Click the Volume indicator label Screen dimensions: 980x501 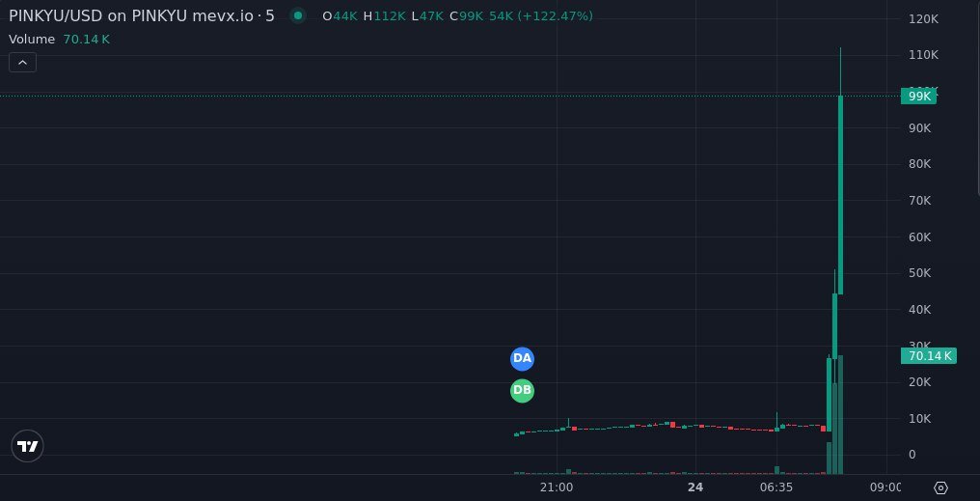[x=32, y=40]
